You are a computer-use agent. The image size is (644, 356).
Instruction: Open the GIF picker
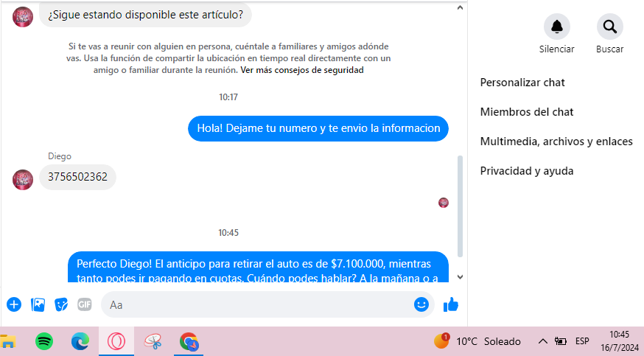(x=85, y=304)
